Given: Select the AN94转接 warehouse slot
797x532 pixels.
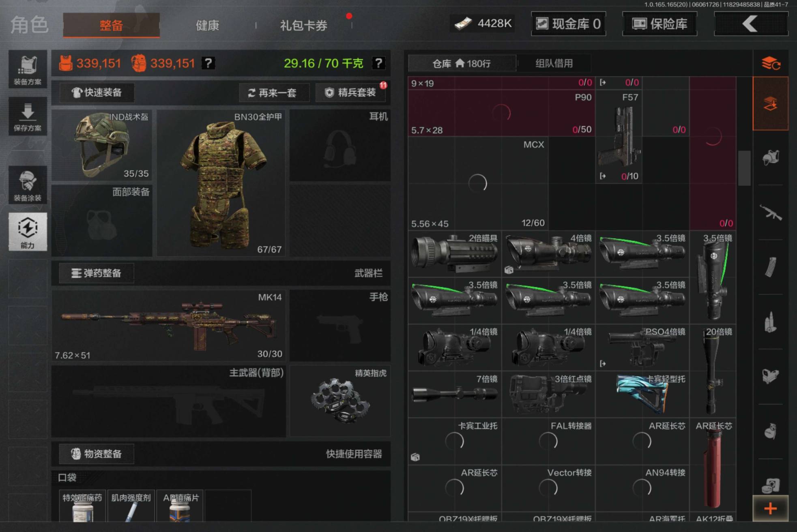Looking at the screenshot, I should coord(642,489).
